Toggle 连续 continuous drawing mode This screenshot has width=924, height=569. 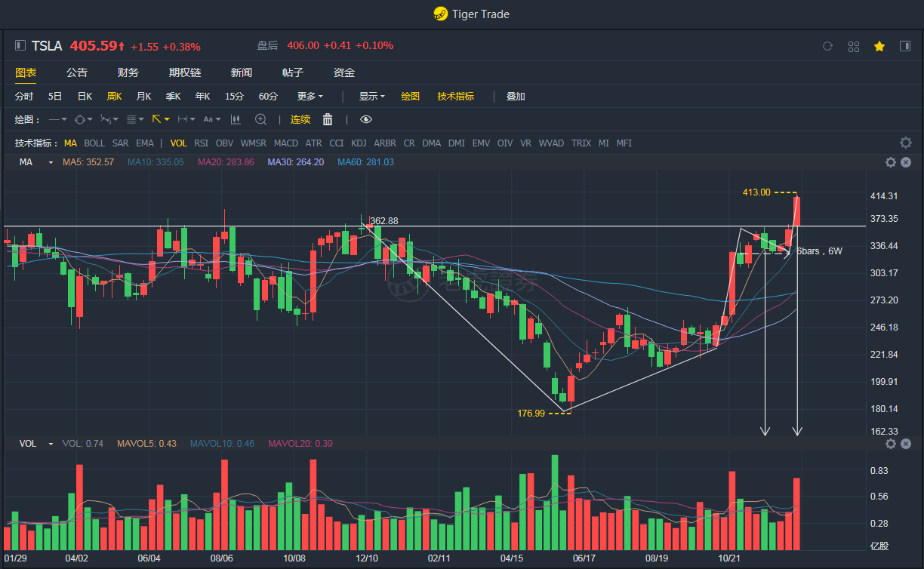point(300,119)
